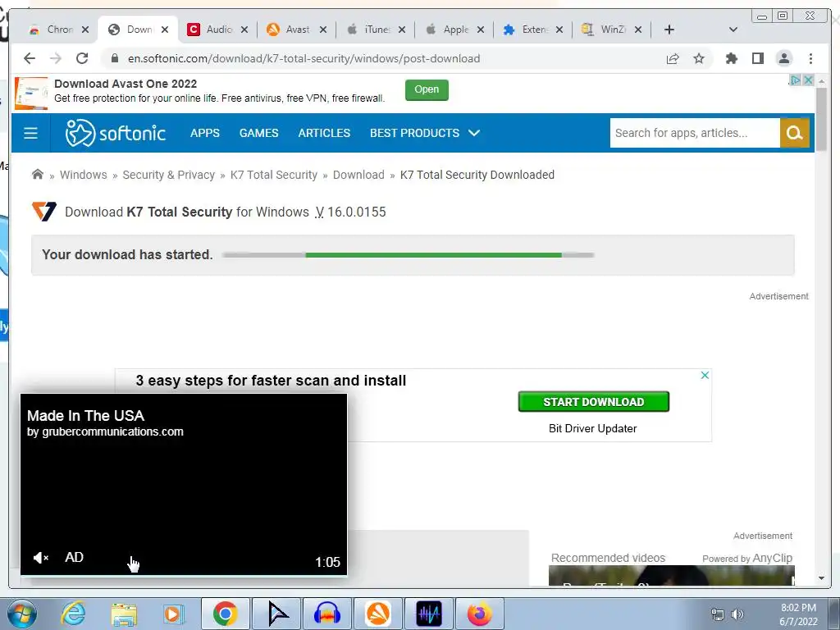Click grubercommunications.com in video ad
Image resolution: width=840 pixels, height=630 pixels.
tap(112, 431)
